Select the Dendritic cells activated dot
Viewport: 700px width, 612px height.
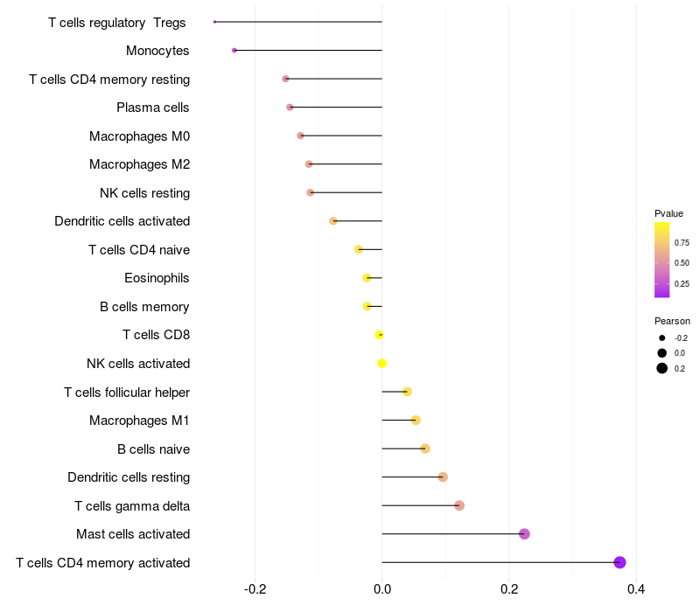pyautogui.click(x=333, y=221)
